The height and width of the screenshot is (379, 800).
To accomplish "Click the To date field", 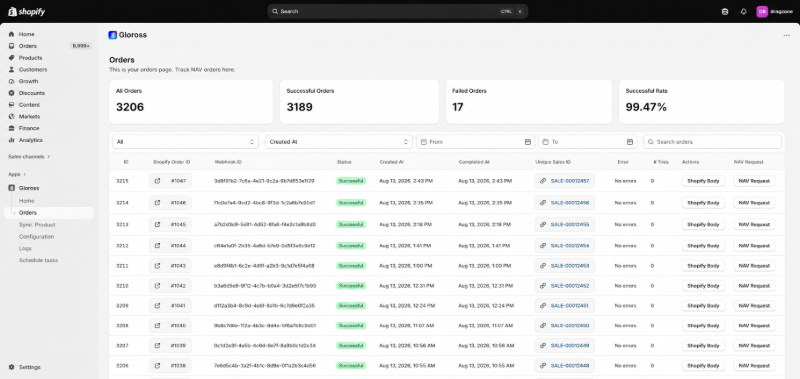I will [588, 142].
